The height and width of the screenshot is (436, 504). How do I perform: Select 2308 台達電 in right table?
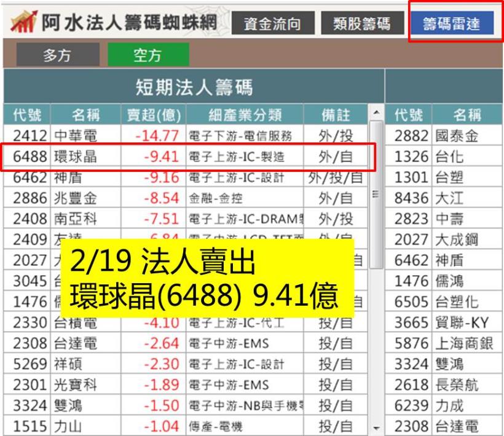[444, 426]
